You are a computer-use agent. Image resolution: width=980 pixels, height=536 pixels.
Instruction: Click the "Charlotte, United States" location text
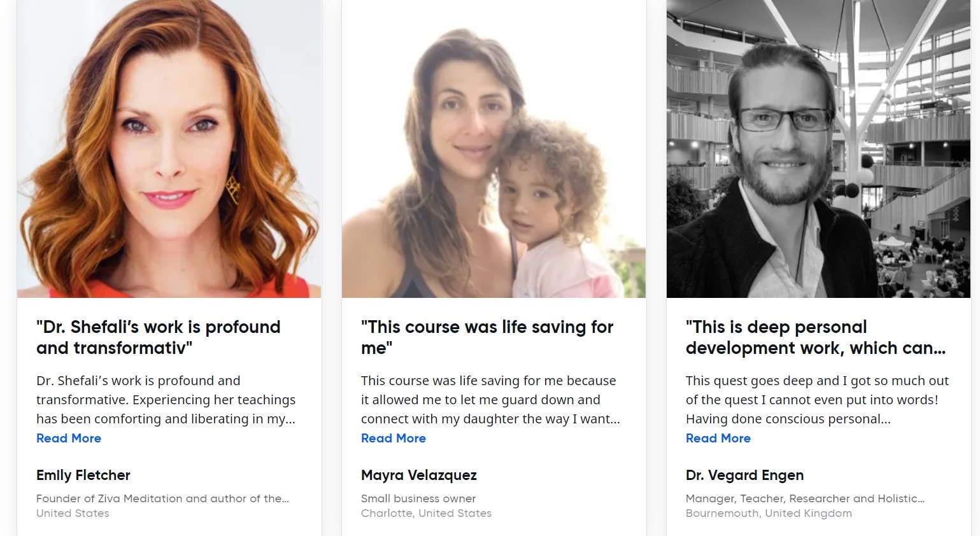426,513
